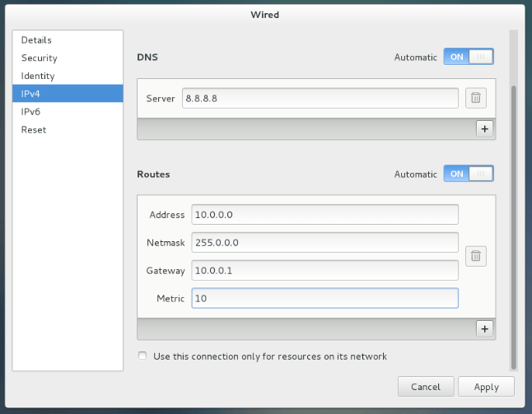The width and height of the screenshot is (532, 414).
Task: Apply the wired connection settings
Action: [x=486, y=387]
